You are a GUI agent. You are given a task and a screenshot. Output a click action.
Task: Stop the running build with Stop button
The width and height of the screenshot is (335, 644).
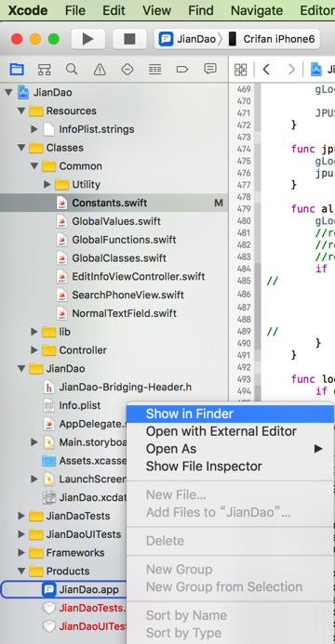129,39
